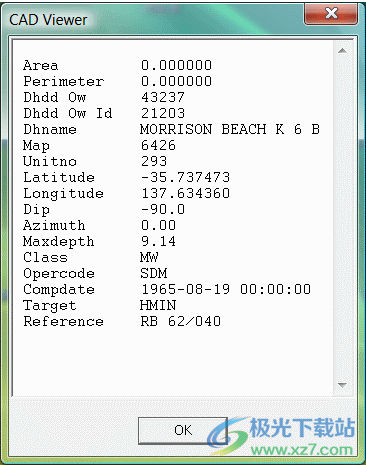The width and height of the screenshot is (366, 466).
Task: Click the Perimeter label
Action: (63, 81)
